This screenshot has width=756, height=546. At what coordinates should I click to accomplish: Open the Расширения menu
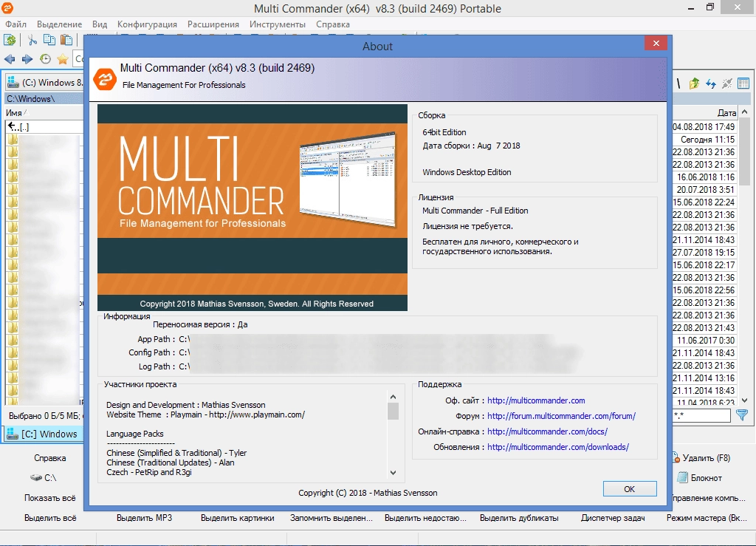tap(213, 24)
